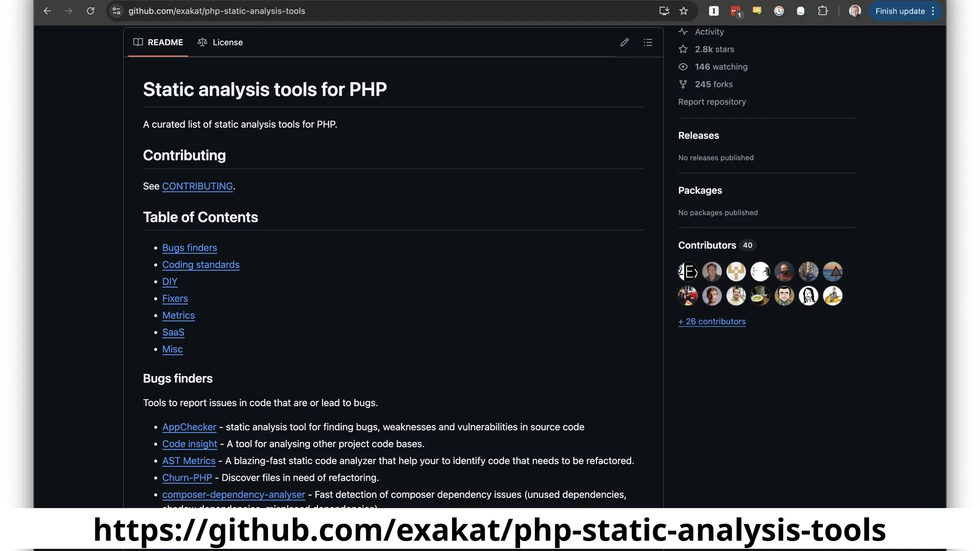The image size is (980, 551).
Task: Switch to the License tab
Action: [x=220, y=42]
